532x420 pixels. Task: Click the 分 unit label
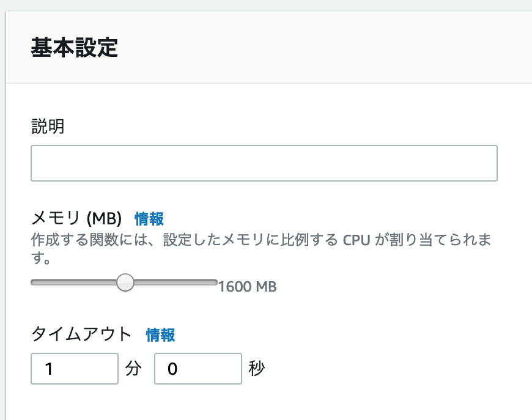[x=134, y=368]
